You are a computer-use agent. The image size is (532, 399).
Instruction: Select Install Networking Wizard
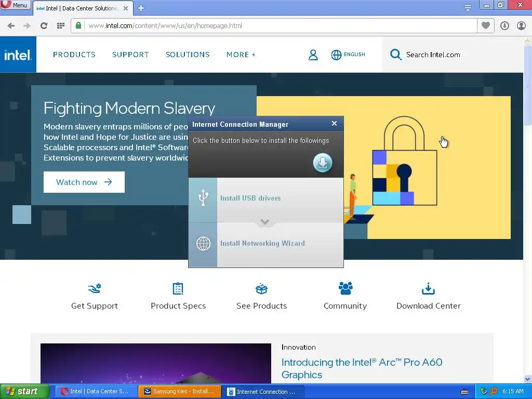(x=262, y=243)
